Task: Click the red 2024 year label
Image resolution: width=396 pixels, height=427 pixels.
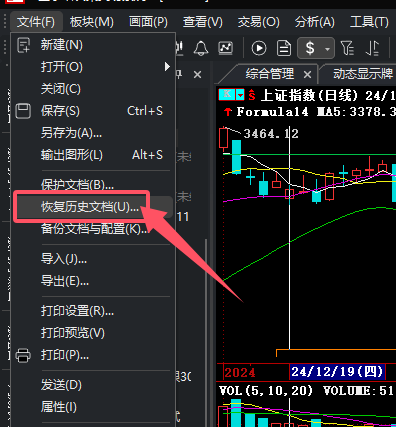Action: 240,372
